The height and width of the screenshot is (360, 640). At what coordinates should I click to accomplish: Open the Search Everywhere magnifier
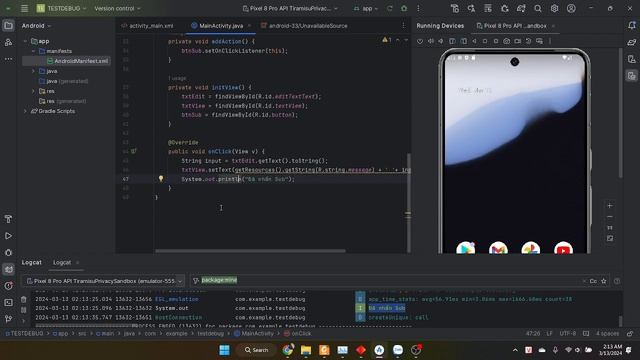point(538,8)
